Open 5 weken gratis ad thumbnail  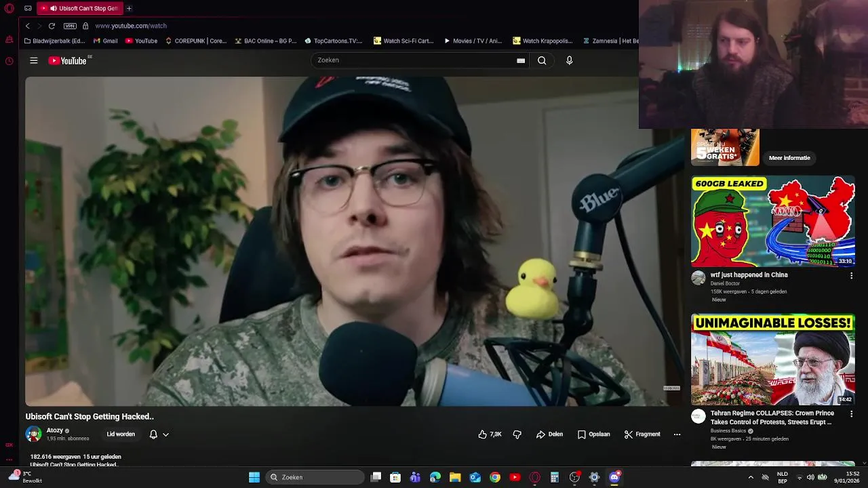tap(725, 147)
